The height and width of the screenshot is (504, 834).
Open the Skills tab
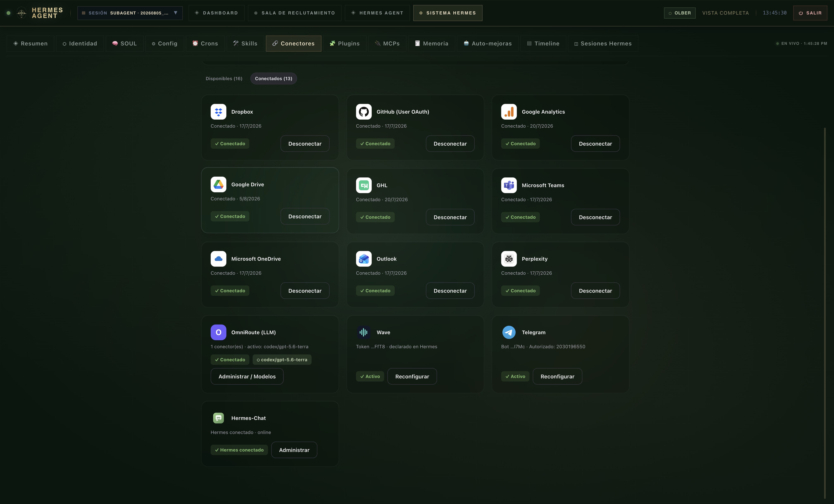tap(245, 43)
